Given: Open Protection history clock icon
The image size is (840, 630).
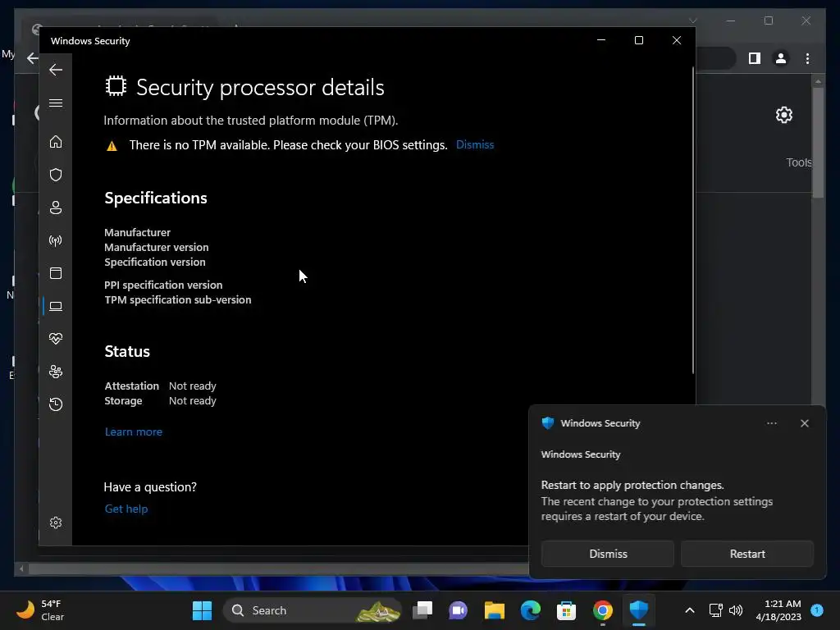Looking at the screenshot, I should click(x=56, y=404).
